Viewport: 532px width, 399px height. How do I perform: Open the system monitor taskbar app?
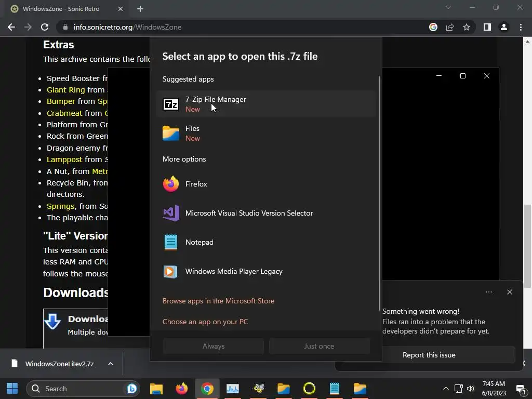tap(233, 389)
